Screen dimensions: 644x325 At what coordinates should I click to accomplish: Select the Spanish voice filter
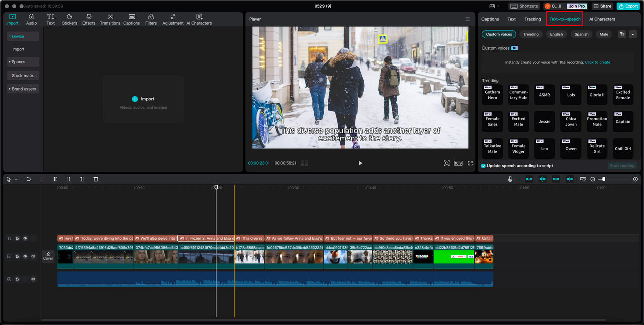tap(581, 34)
